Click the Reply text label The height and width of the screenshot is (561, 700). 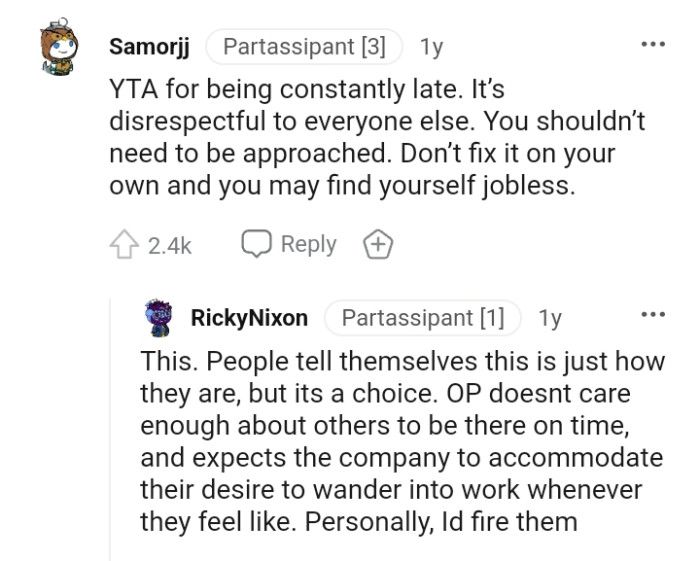[x=308, y=244]
